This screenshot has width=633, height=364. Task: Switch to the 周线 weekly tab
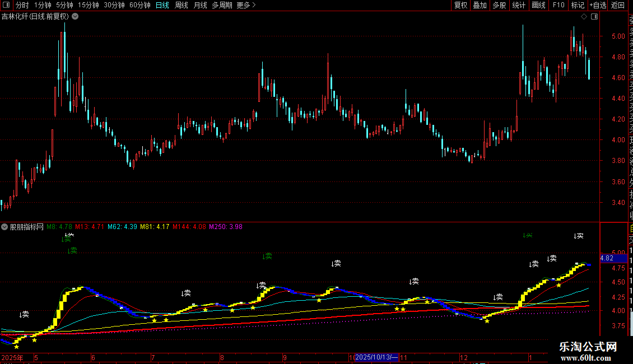[x=181, y=5]
